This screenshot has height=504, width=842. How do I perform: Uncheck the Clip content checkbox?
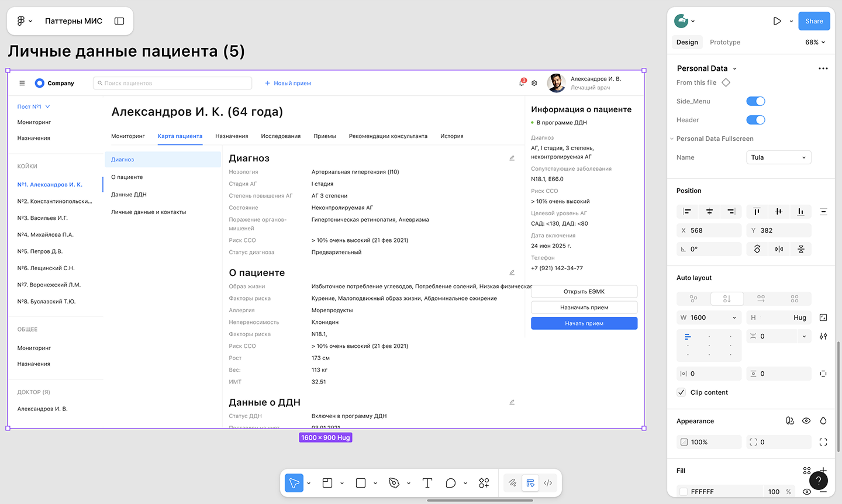click(x=681, y=392)
